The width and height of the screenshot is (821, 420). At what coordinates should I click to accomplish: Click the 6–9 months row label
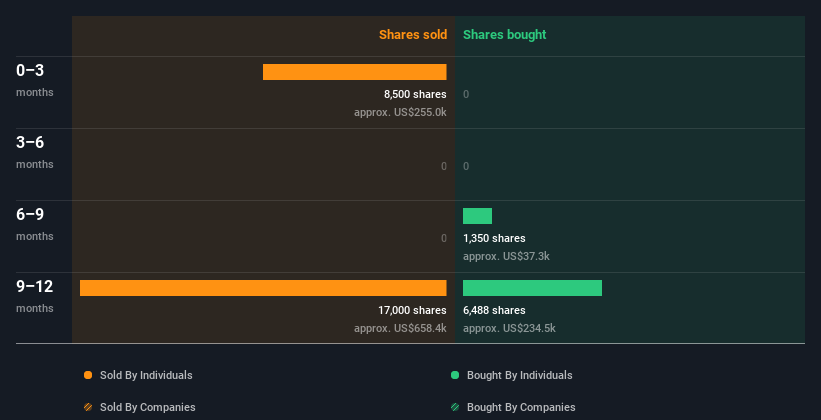(35, 224)
